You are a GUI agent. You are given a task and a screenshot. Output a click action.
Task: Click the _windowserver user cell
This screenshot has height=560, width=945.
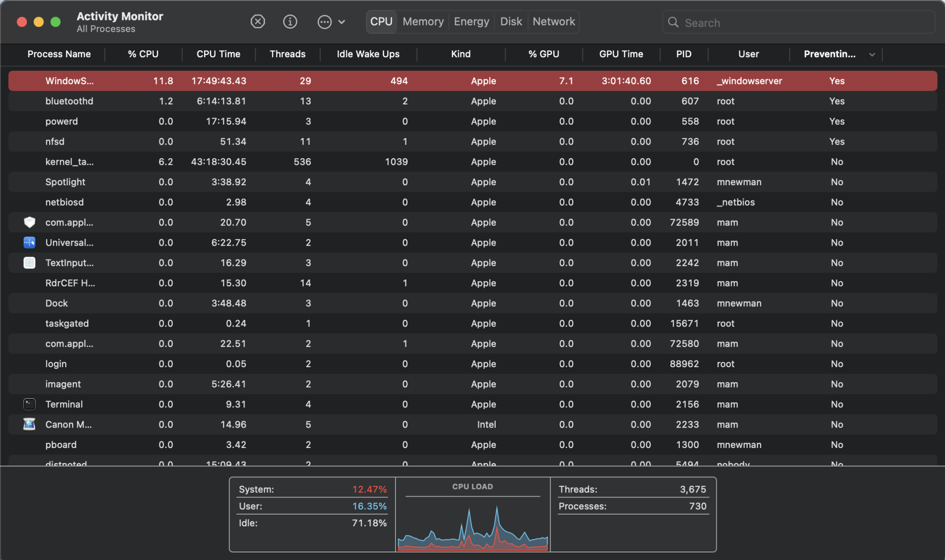[x=749, y=81]
